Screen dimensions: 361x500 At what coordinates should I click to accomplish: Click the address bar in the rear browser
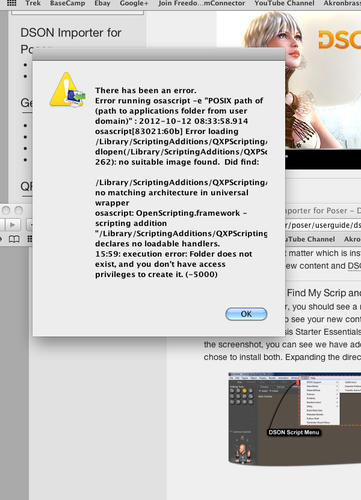323,225
